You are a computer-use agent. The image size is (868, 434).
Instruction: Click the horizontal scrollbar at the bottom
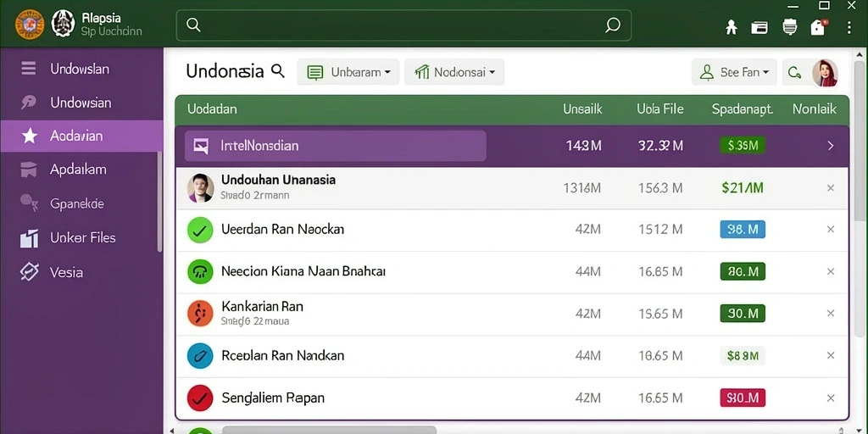(329, 430)
